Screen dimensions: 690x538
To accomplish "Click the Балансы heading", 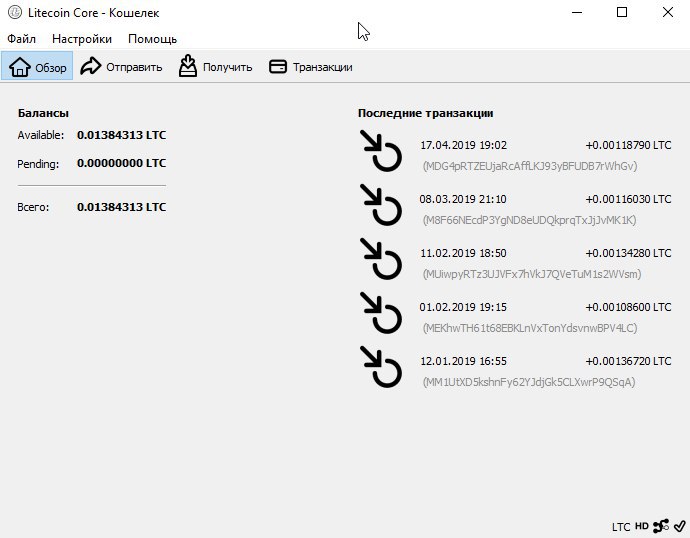I will (43, 113).
